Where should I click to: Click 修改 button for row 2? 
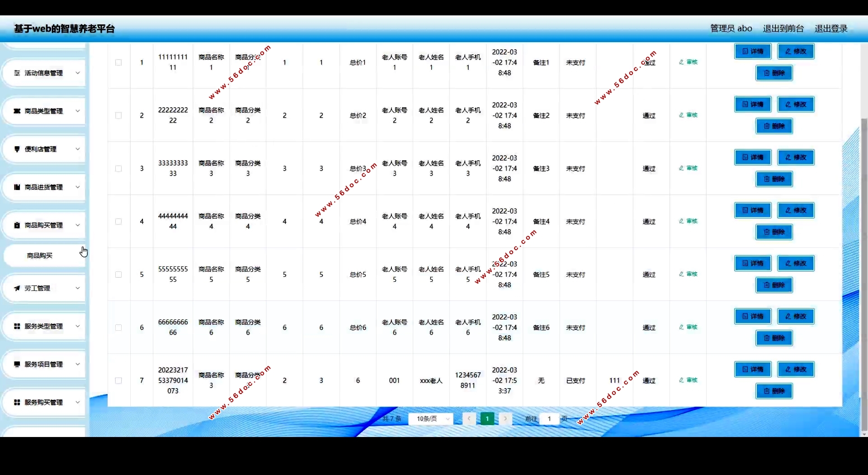(x=796, y=104)
